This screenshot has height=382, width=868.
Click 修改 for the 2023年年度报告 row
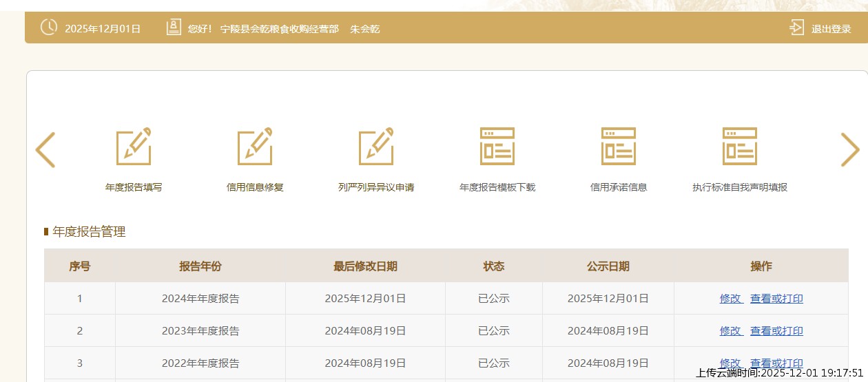(x=730, y=331)
